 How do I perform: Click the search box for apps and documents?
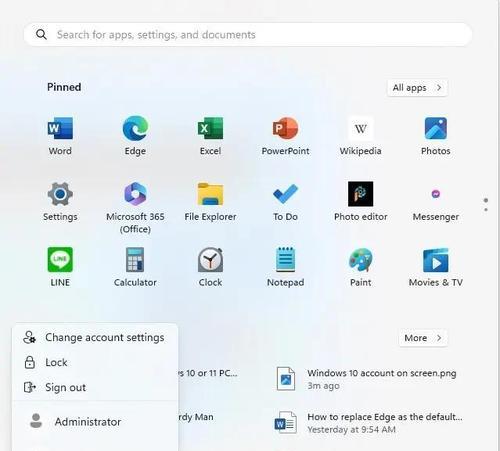coord(248,35)
